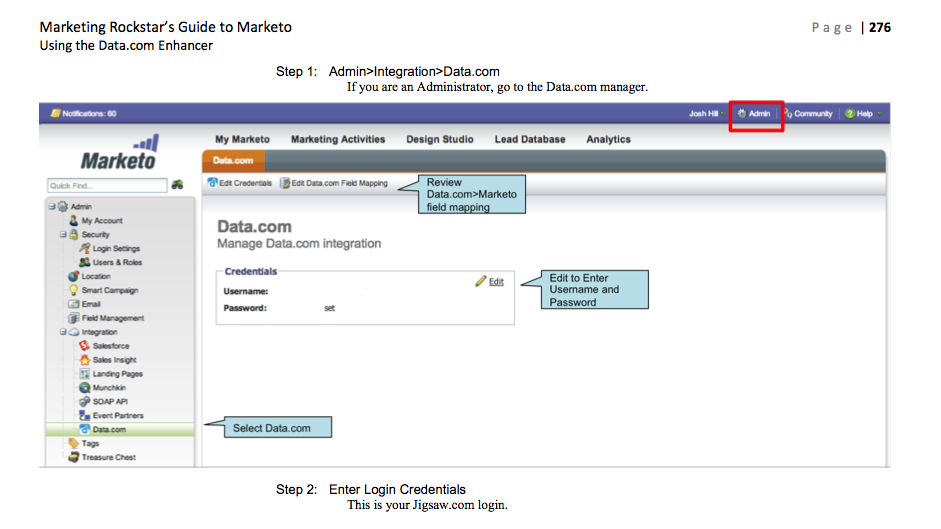
Task: Click the My Account person icon
Action: pyautogui.click(x=73, y=220)
